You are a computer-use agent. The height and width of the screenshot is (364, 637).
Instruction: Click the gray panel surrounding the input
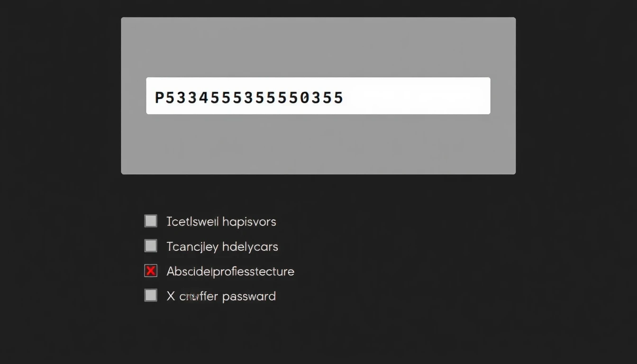318,147
